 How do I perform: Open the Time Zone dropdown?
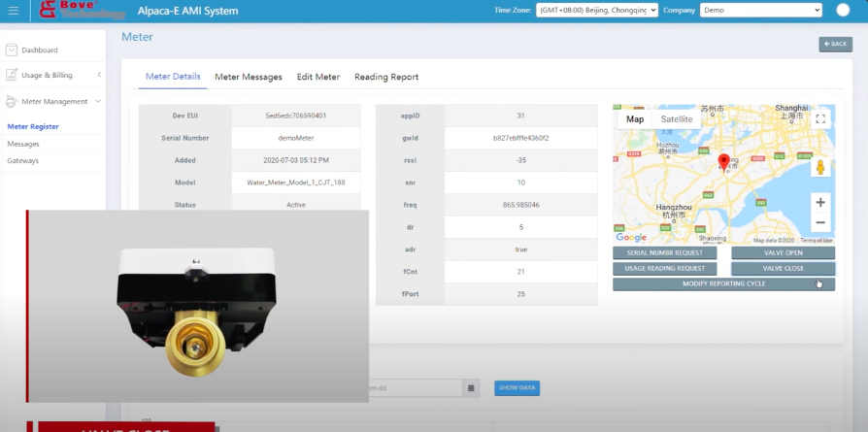597,10
